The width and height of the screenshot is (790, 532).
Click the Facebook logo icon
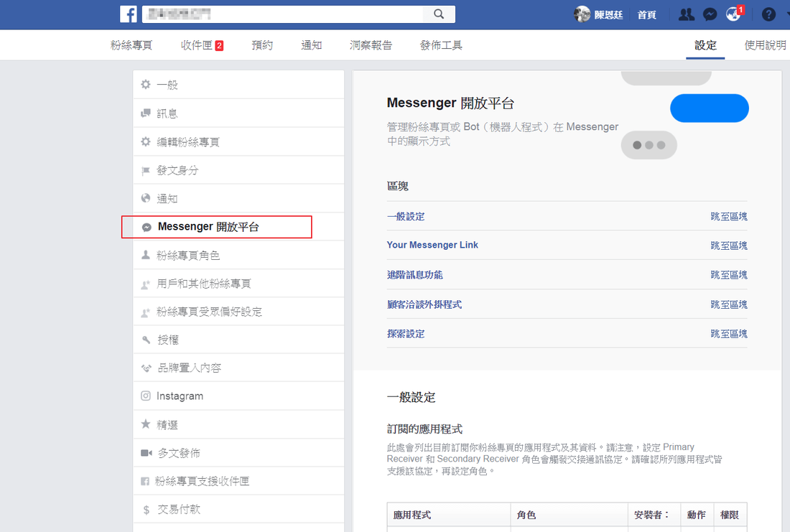pyautogui.click(x=128, y=14)
